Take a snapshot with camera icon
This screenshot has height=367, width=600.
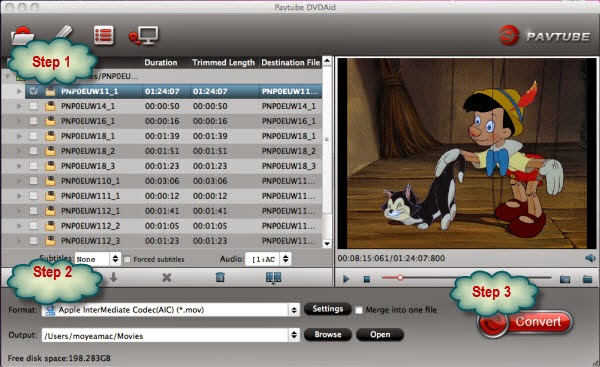tap(565, 279)
